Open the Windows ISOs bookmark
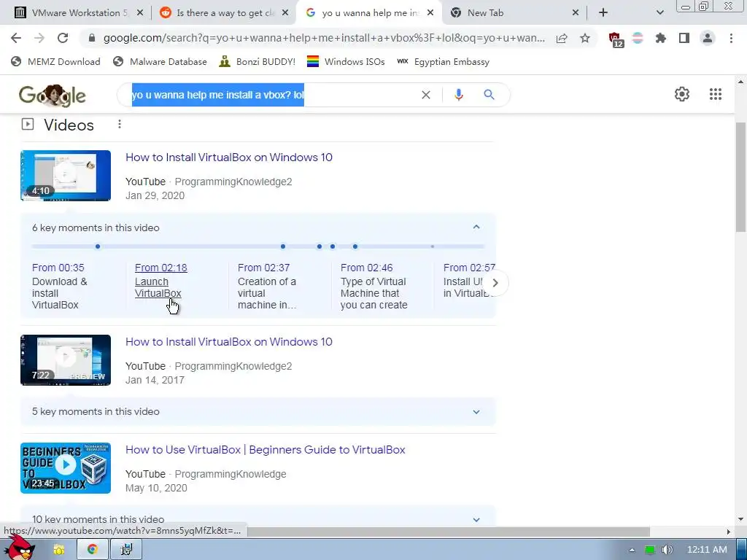Image resolution: width=747 pixels, height=560 pixels. coord(346,61)
